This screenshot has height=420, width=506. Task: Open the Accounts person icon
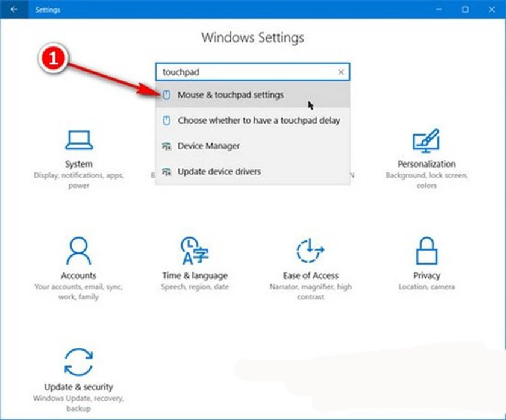(78, 251)
